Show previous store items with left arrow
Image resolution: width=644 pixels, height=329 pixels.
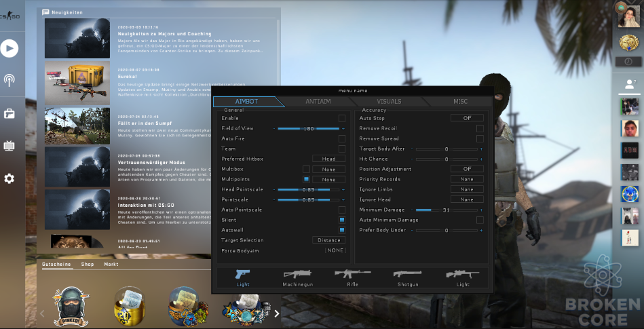click(42, 313)
